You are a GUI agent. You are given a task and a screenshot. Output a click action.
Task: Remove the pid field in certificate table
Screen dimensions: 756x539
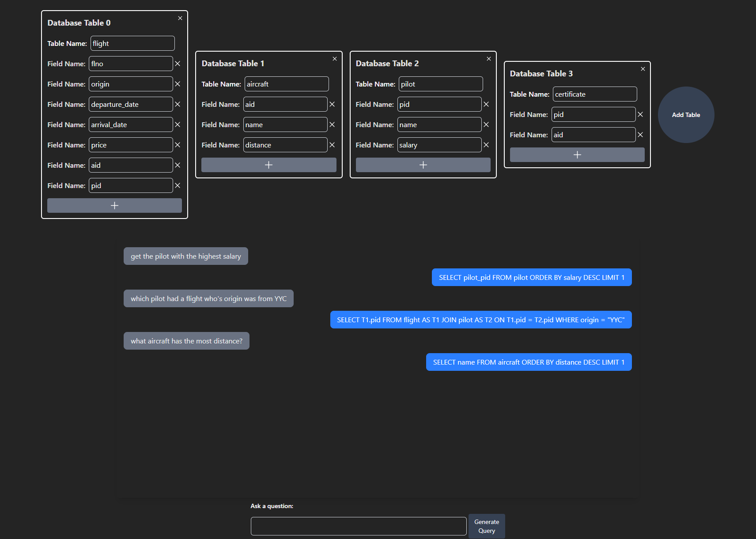pyautogui.click(x=640, y=114)
